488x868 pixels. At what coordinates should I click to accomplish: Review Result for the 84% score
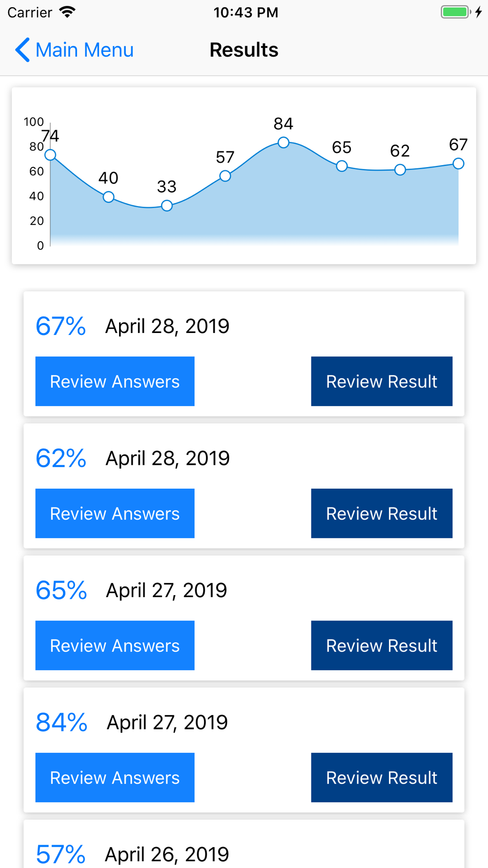pyautogui.click(x=382, y=778)
